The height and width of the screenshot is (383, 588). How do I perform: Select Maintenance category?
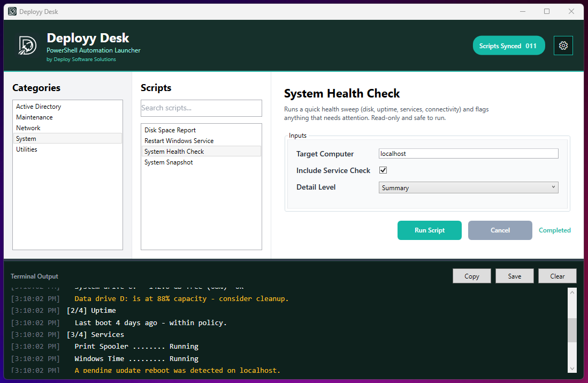(67, 117)
